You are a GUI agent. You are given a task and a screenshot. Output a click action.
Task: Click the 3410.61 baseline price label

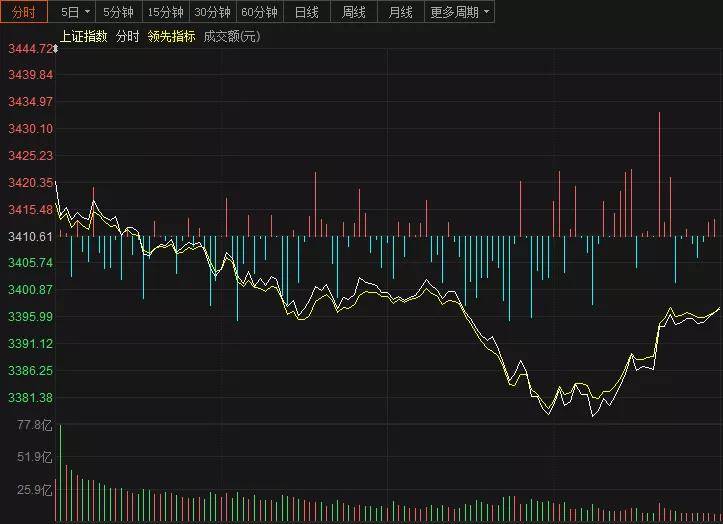[29, 237]
